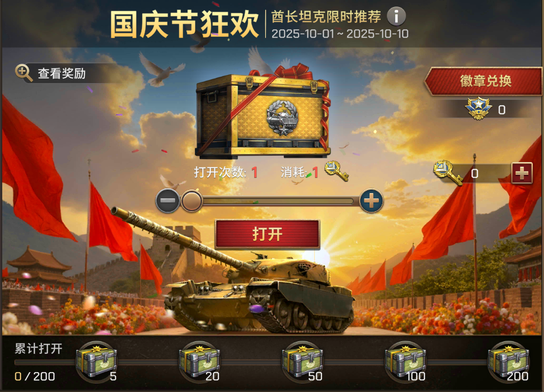
Task: Select the 200-opens milestone reward chest
Action: click(509, 361)
